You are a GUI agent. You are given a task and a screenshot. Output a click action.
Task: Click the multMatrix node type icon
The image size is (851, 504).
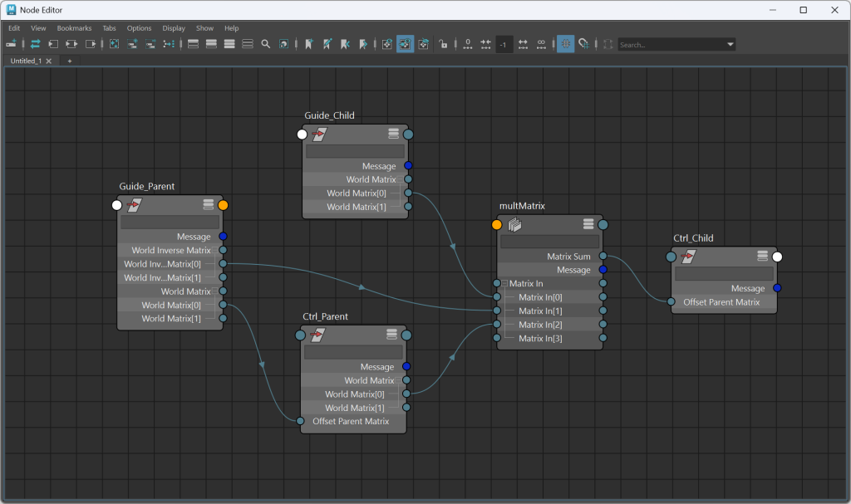coord(514,224)
